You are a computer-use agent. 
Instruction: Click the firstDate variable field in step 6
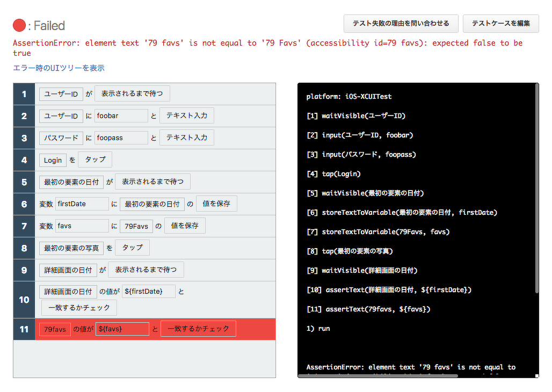click(82, 204)
